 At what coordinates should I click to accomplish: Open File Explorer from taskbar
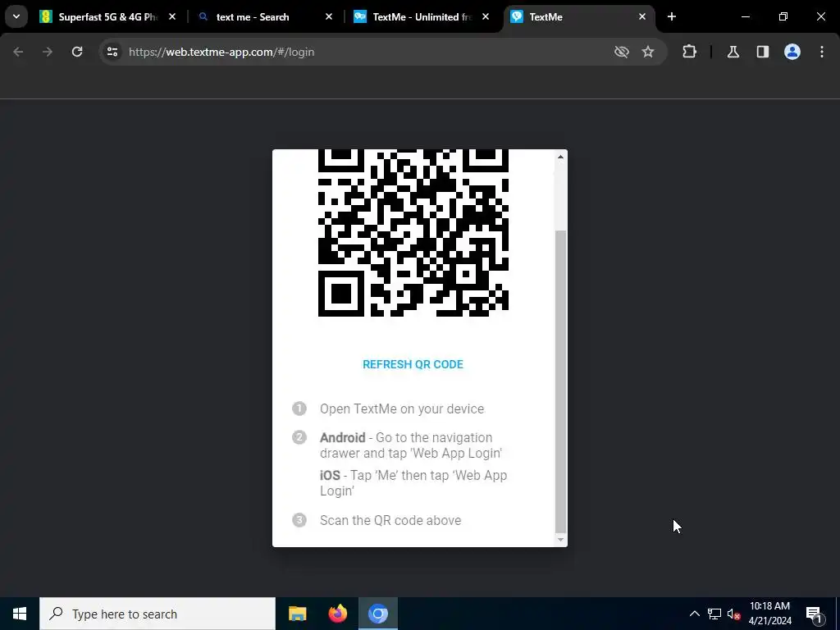pyautogui.click(x=297, y=614)
